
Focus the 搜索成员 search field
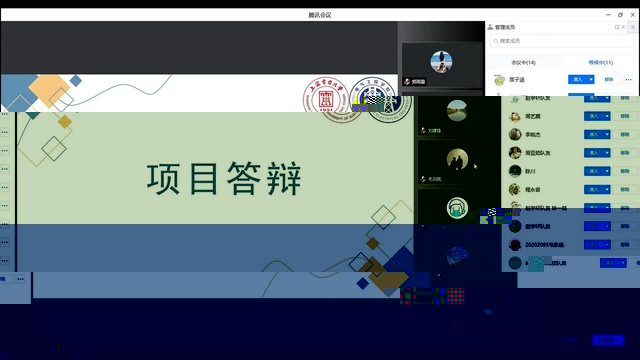coord(562,41)
